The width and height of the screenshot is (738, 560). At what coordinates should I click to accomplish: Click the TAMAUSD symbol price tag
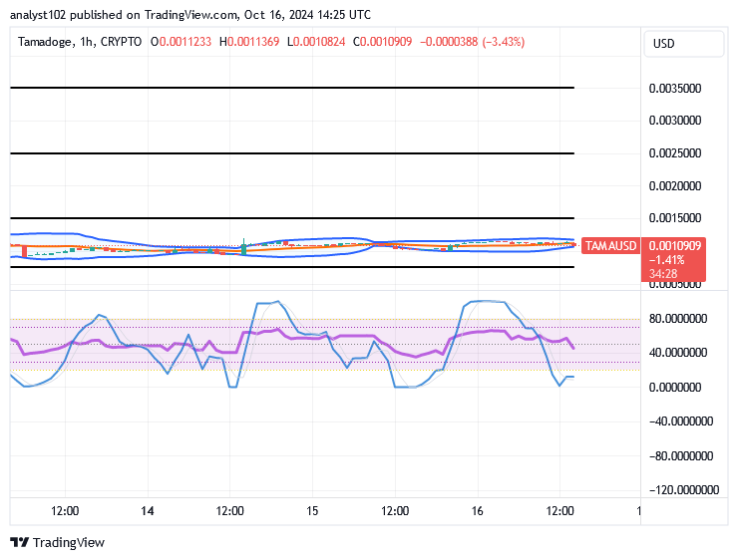pyautogui.click(x=610, y=245)
